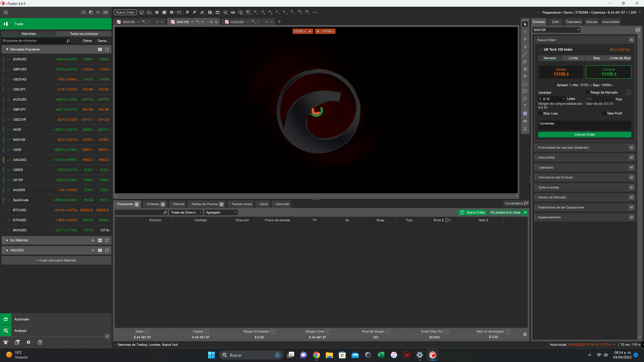Select the freehand pencil drawing tool
This screenshot has height=362, width=644.
tap(525, 62)
